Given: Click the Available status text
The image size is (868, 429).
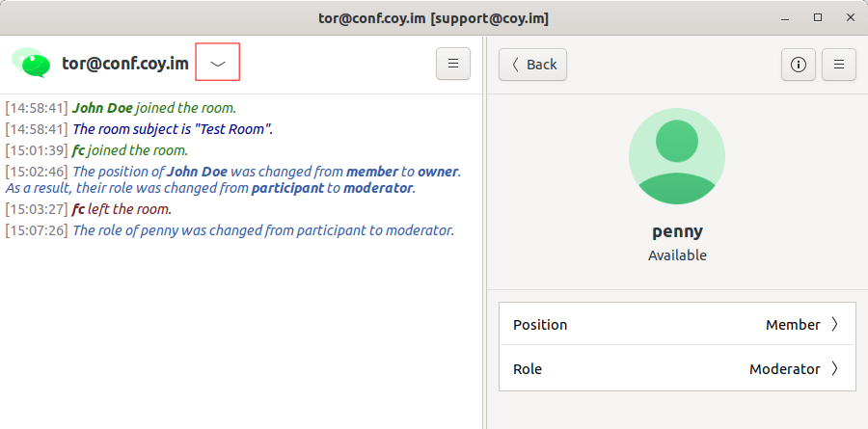Looking at the screenshot, I should (x=677, y=255).
